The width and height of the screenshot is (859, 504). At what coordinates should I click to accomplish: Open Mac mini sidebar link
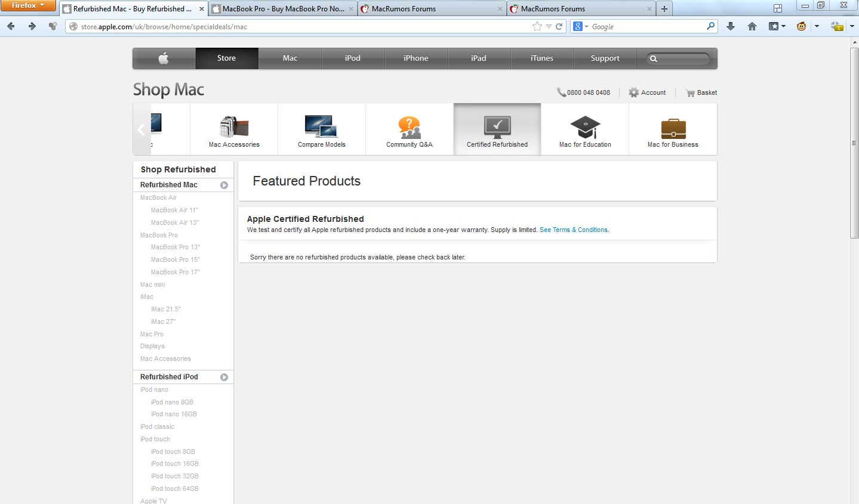[152, 285]
